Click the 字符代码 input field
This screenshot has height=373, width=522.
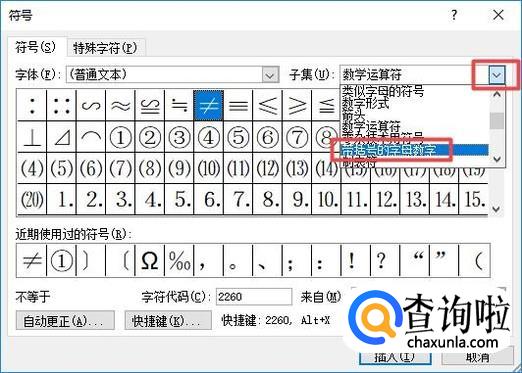pyautogui.click(x=254, y=296)
